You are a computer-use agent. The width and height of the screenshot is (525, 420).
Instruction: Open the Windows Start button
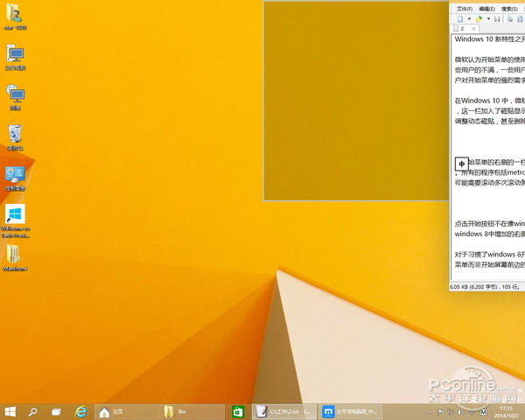click(x=11, y=410)
